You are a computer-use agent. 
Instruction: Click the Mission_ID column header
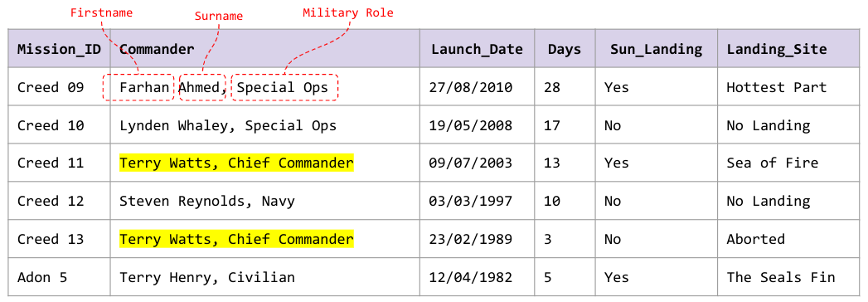pos(59,49)
